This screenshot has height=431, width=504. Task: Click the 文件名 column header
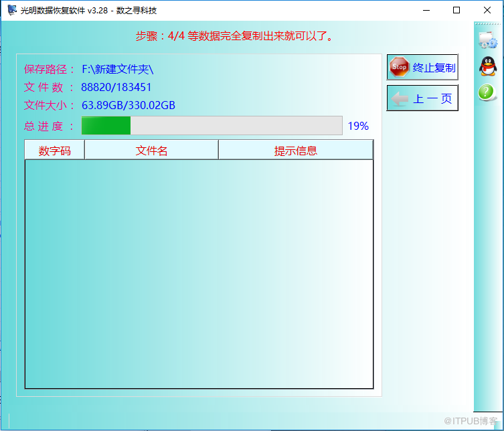tap(151, 151)
